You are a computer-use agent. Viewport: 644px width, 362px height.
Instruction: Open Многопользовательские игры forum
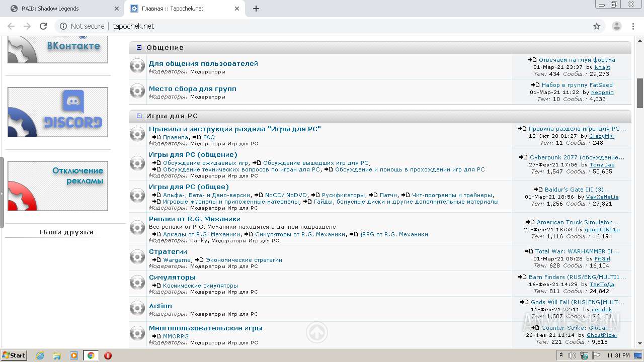click(205, 328)
